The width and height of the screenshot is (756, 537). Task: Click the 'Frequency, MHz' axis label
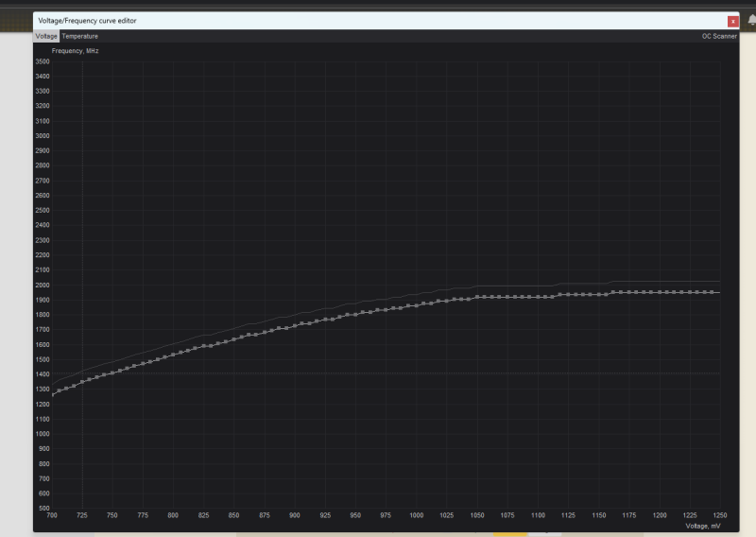click(x=76, y=51)
